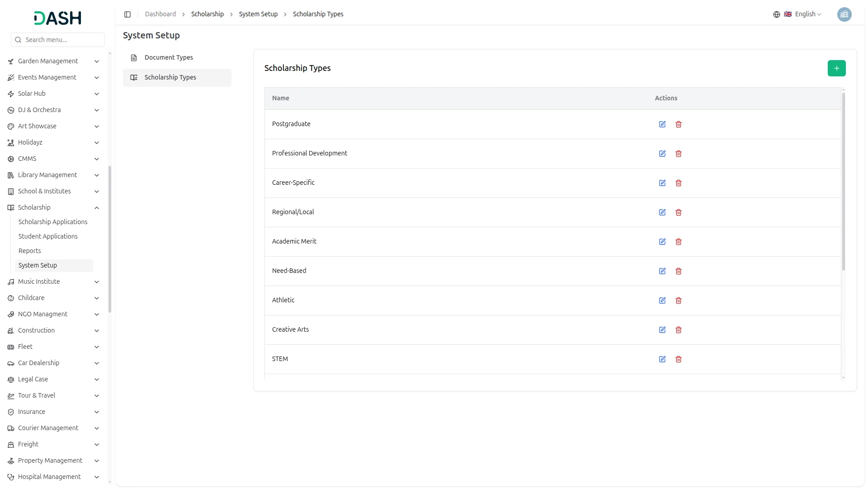This screenshot has height=488, width=868.
Task: Open Scholarship Applications submenu item
Action: coord(53,222)
